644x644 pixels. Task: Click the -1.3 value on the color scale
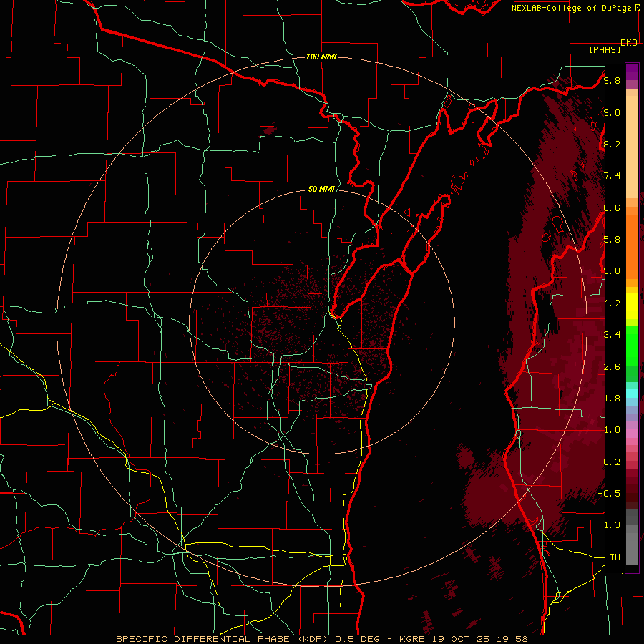pos(609,525)
